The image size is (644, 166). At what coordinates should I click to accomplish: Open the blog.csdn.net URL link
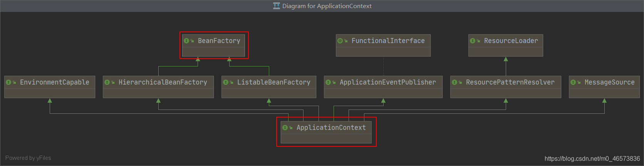592,158
